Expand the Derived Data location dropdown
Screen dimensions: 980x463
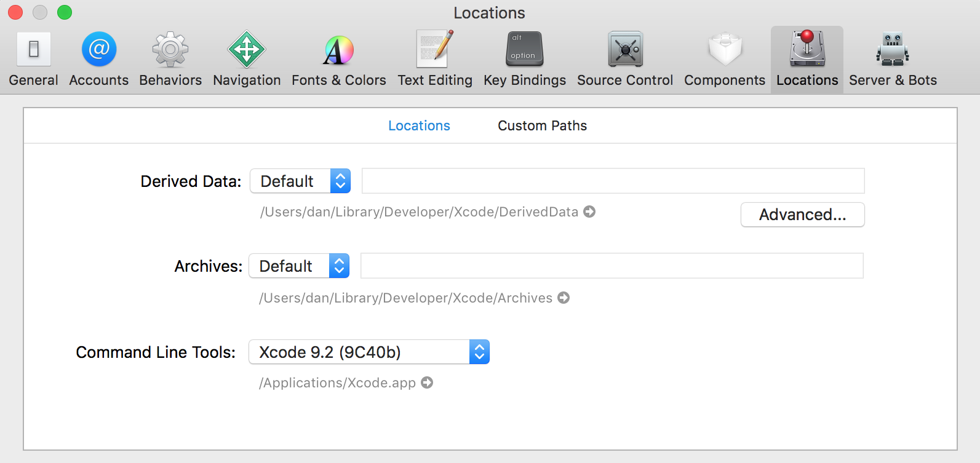(x=300, y=181)
